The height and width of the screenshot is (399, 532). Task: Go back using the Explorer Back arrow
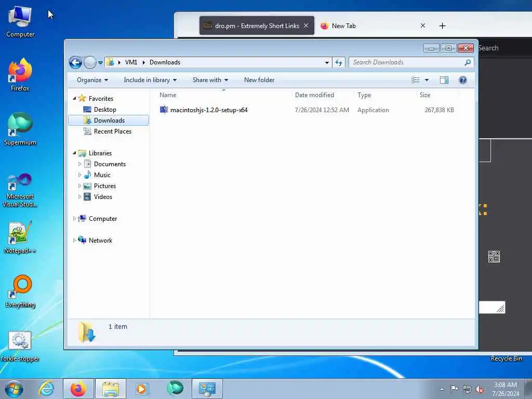75,62
